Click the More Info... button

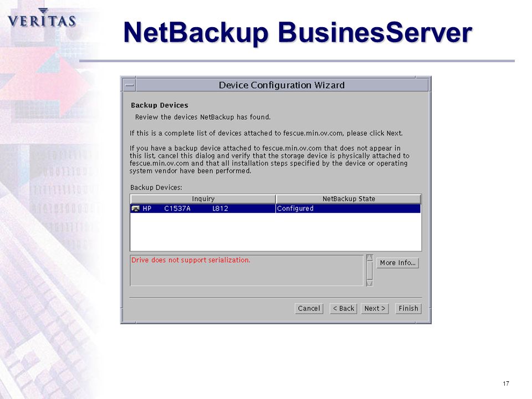(398, 263)
